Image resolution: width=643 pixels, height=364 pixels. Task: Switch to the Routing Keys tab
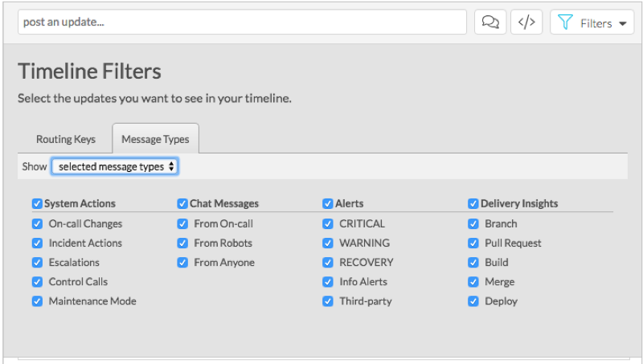coord(66,139)
